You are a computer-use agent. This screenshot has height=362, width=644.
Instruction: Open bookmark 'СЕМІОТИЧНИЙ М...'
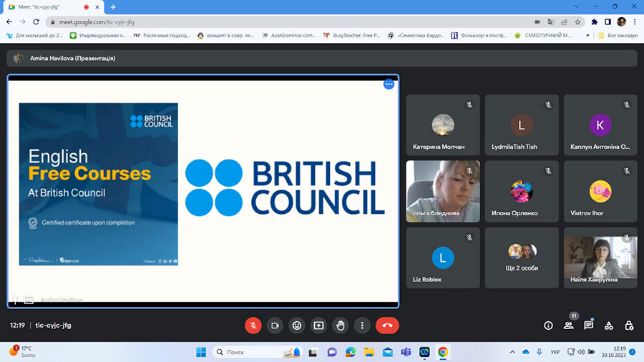543,35
